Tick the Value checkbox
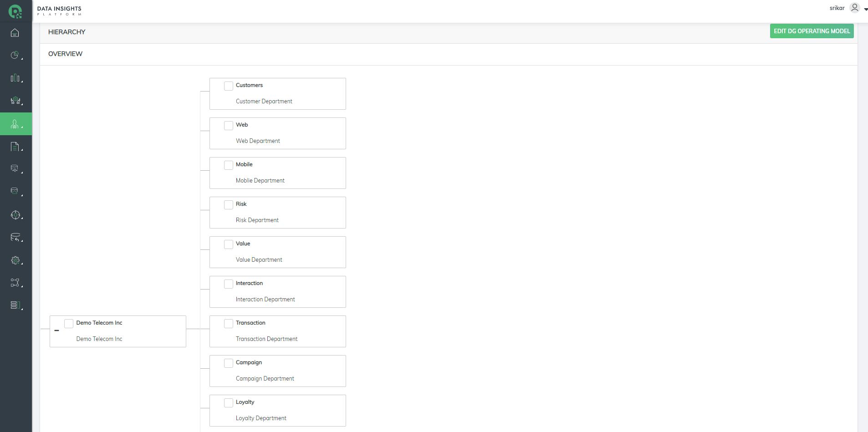 229,244
